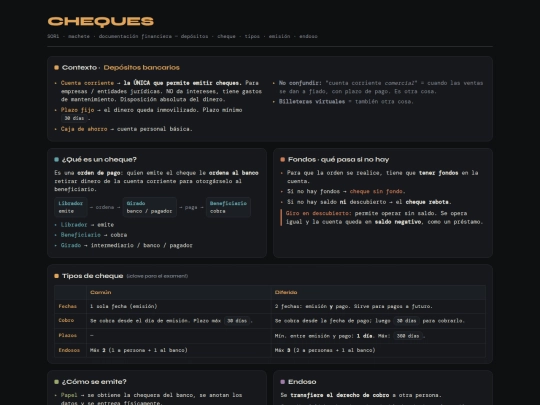Select the 'Fechas' row label
Image resolution: width=540 pixels, height=405 pixels.
click(x=68, y=306)
